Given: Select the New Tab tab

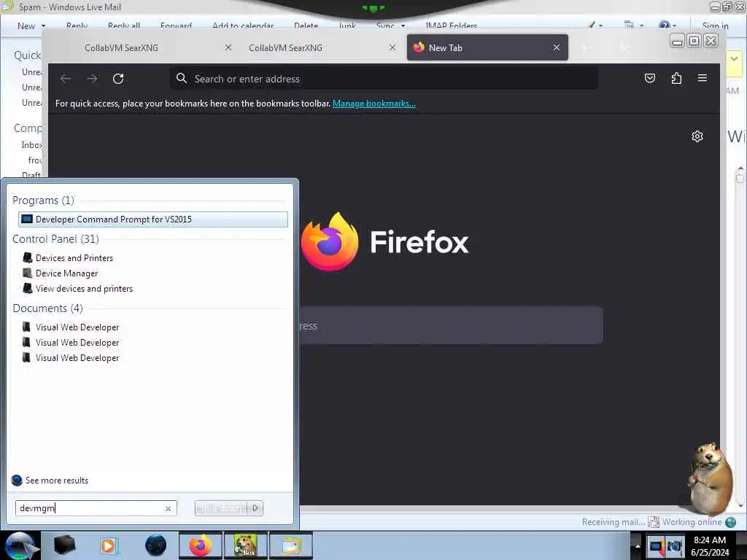Looking at the screenshot, I should tap(487, 47).
